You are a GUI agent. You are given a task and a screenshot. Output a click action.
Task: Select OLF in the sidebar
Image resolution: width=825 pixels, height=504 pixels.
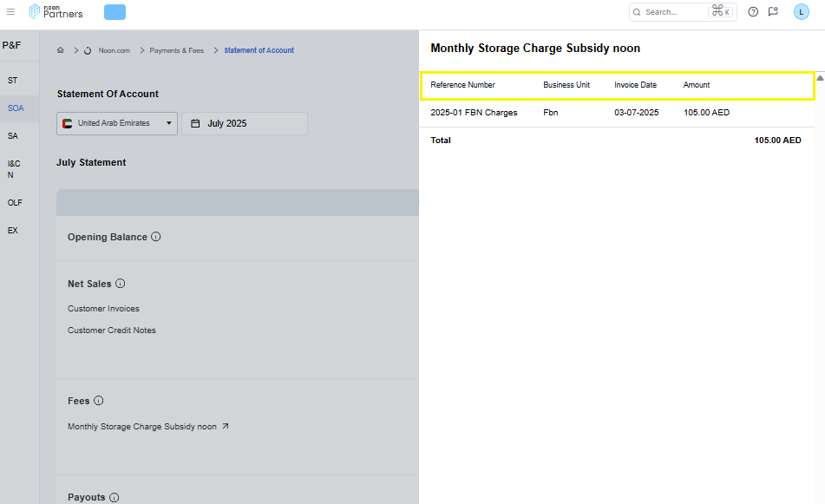15,203
